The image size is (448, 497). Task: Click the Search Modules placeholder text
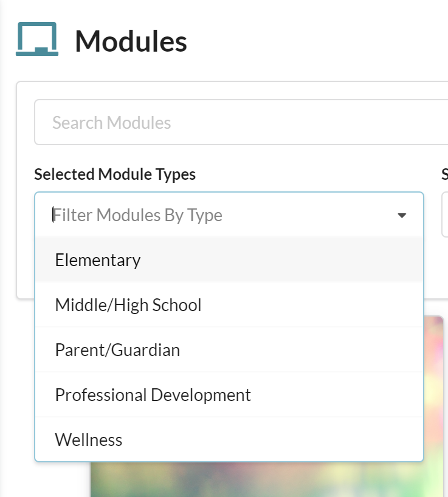(112, 123)
